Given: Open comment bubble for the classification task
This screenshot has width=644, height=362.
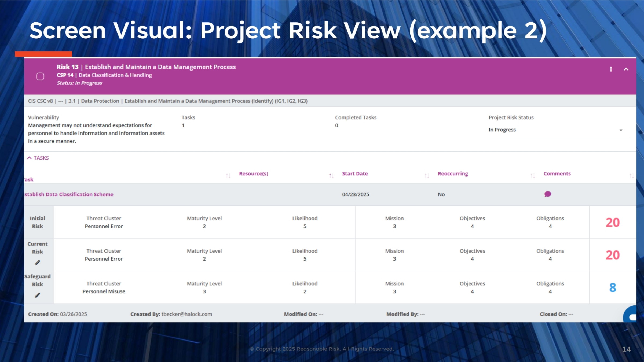Looking at the screenshot, I should (548, 194).
